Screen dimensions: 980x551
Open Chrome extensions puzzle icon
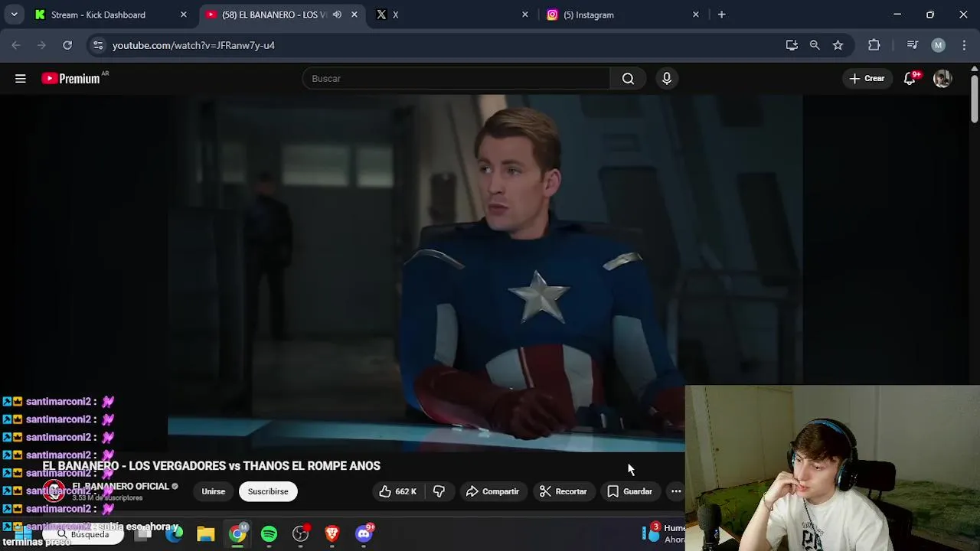[874, 45]
